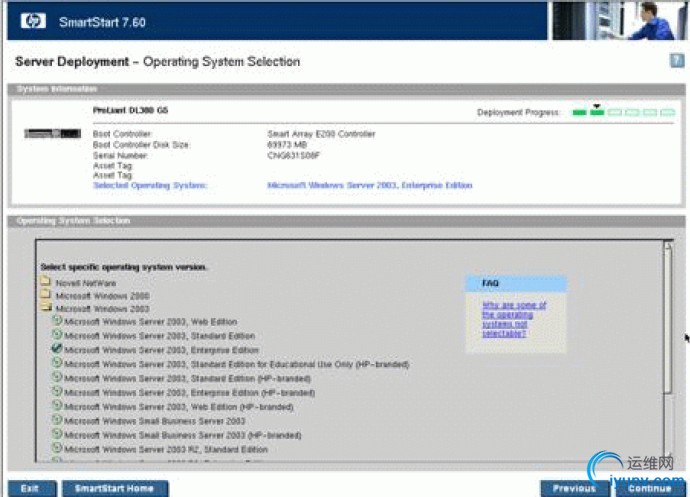Select Web Edition (HP-branded) icon
This screenshot has height=497, width=690.
pos(57,405)
